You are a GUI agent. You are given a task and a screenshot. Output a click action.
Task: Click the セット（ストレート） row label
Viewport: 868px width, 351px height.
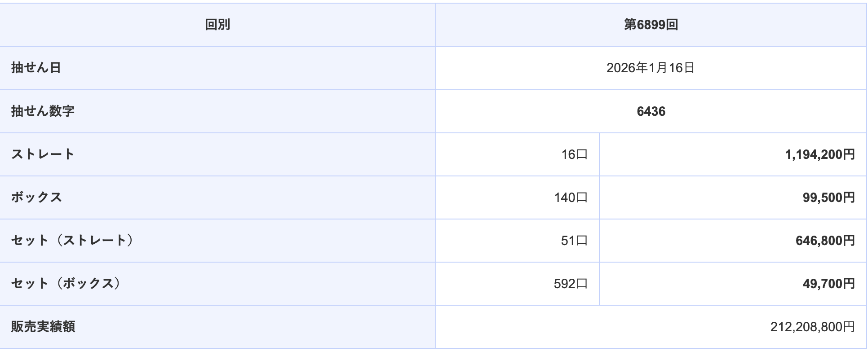tap(72, 240)
